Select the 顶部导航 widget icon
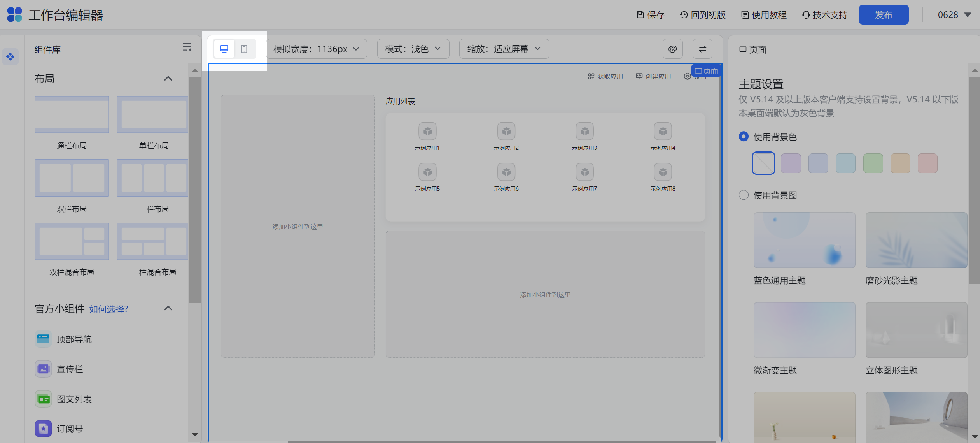Viewport: 980px width, 443px height. click(43, 339)
